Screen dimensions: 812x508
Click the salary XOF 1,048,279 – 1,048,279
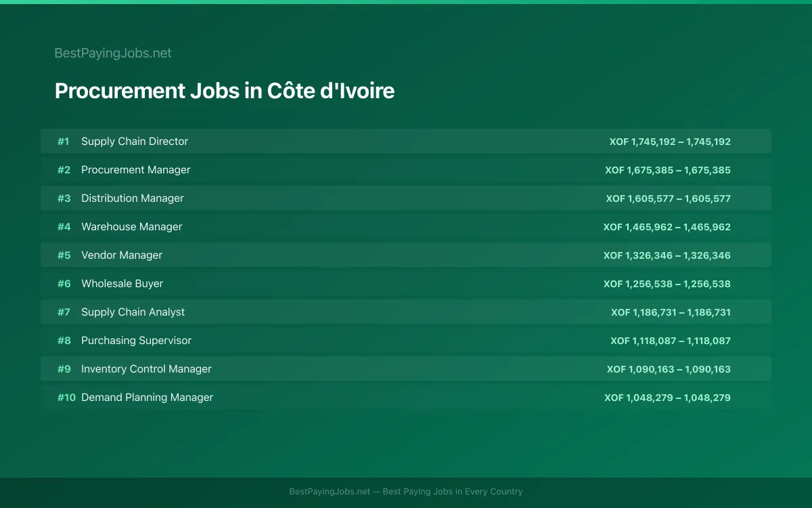pyautogui.click(x=668, y=398)
